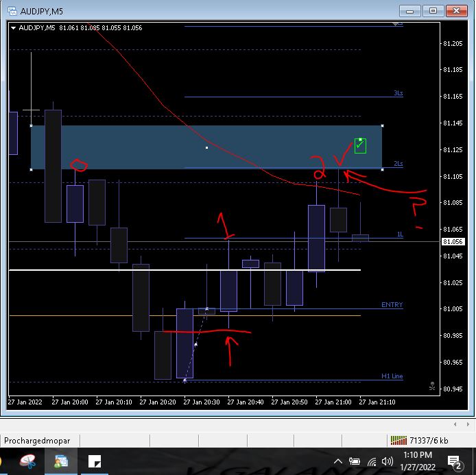Image resolution: width=476 pixels, height=475 pixels.
Task: Click the skull icon in chart corner
Action: tap(432, 386)
